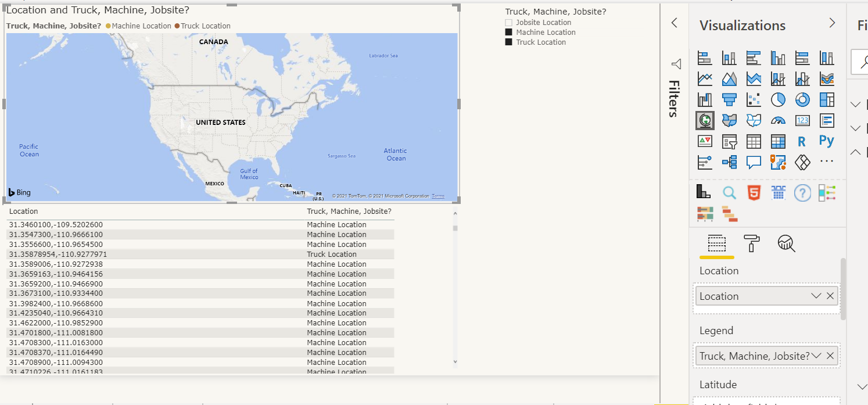The image size is (868, 405).
Task: Select the Scatter chart visual
Action: pyautogui.click(x=754, y=99)
